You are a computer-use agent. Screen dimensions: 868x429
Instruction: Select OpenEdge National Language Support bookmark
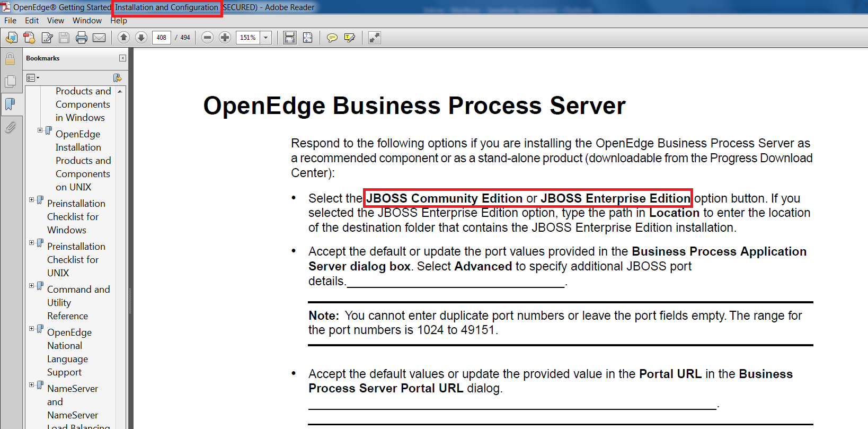tap(69, 352)
